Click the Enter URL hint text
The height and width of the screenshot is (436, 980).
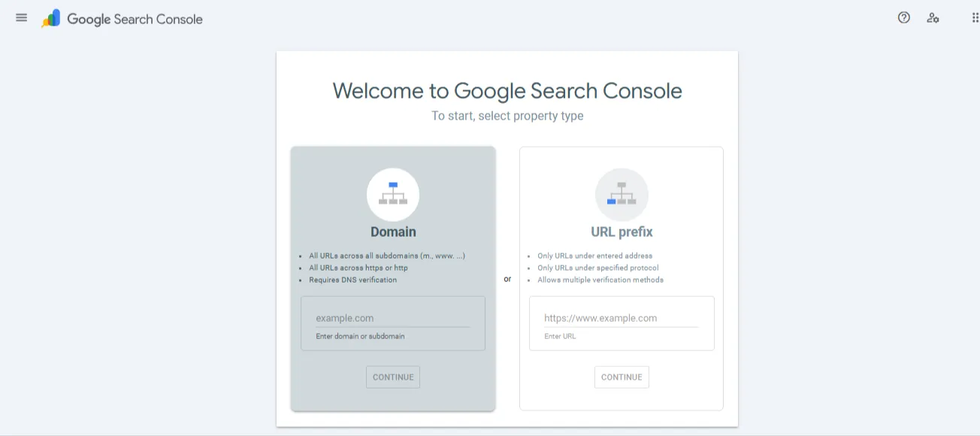tap(559, 336)
